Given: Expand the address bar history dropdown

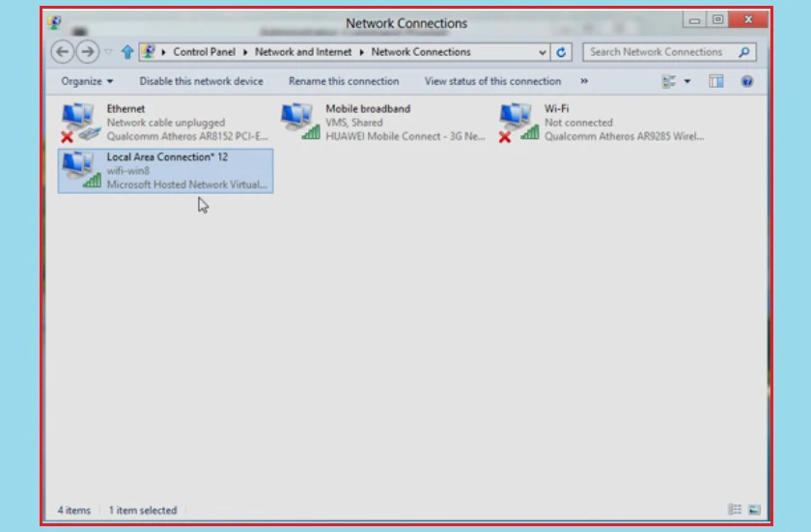Looking at the screenshot, I should coord(542,52).
